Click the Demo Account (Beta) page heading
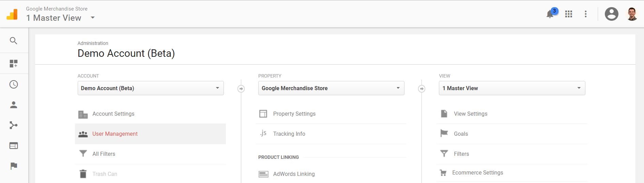 126,53
